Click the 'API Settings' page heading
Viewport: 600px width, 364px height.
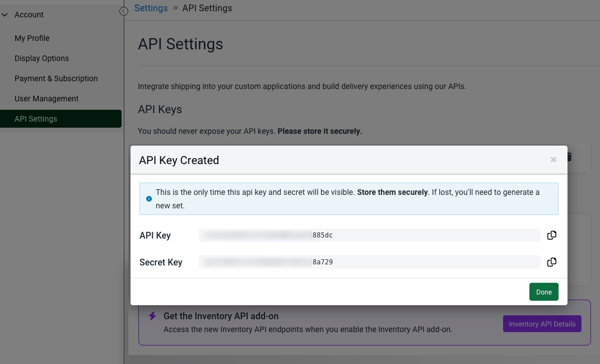(180, 44)
